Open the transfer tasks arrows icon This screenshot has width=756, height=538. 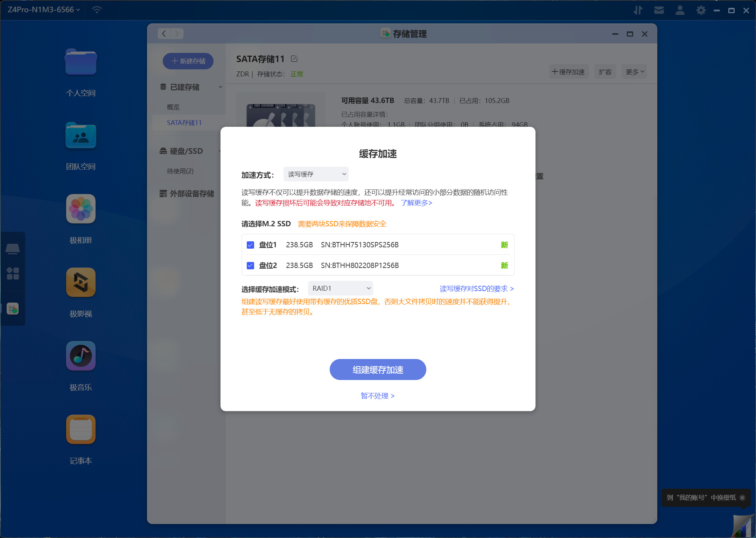pos(638,10)
